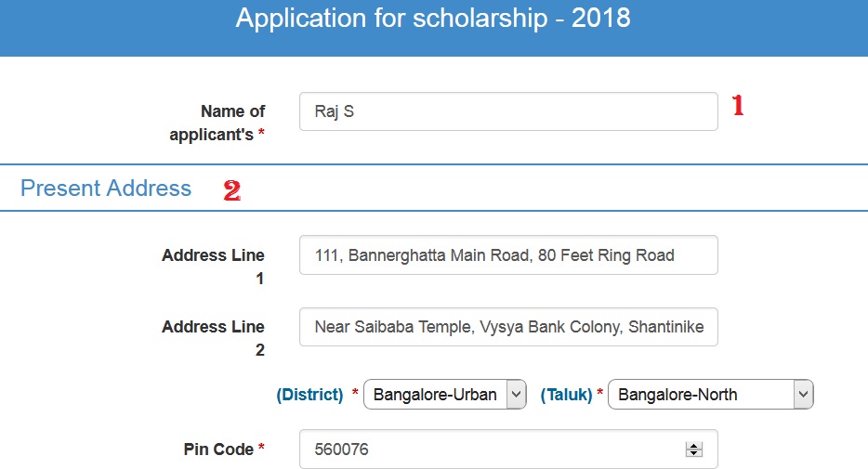This screenshot has width=868, height=469.
Task: Increase Pin Code with the up spinner arrow
Action: click(693, 446)
